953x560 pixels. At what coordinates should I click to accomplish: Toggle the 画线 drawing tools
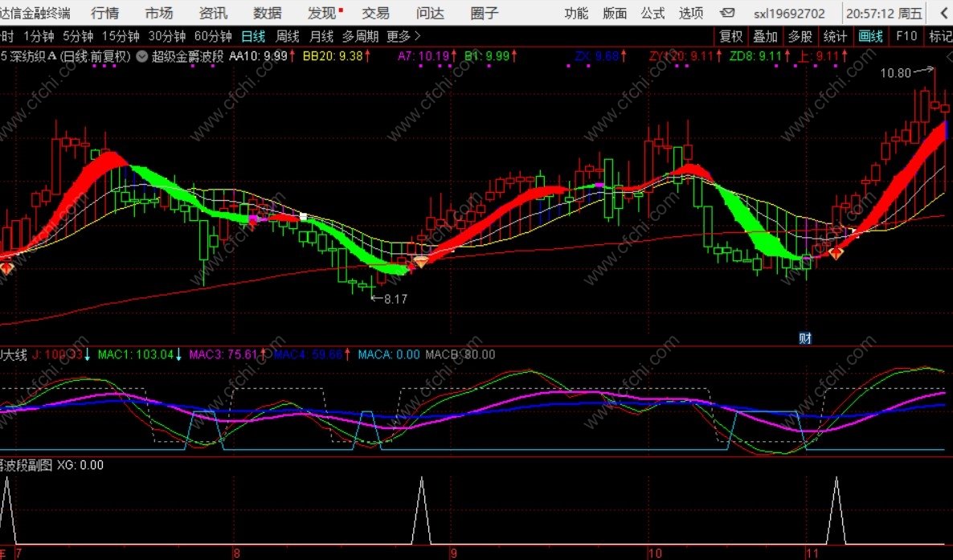click(x=870, y=36)
